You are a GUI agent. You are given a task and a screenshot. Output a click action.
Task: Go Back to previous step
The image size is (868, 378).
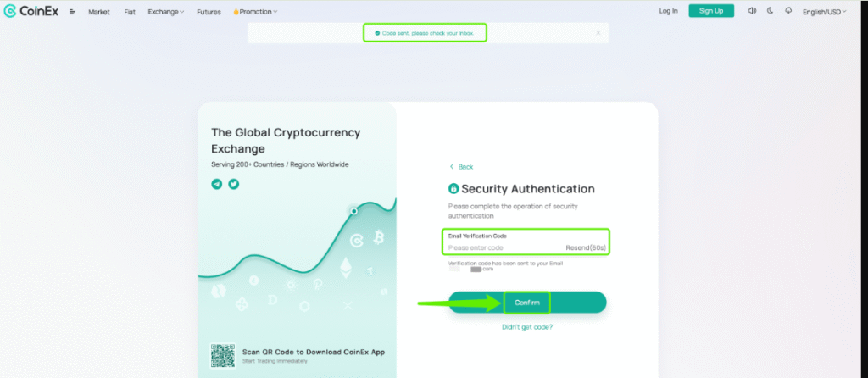461,167
